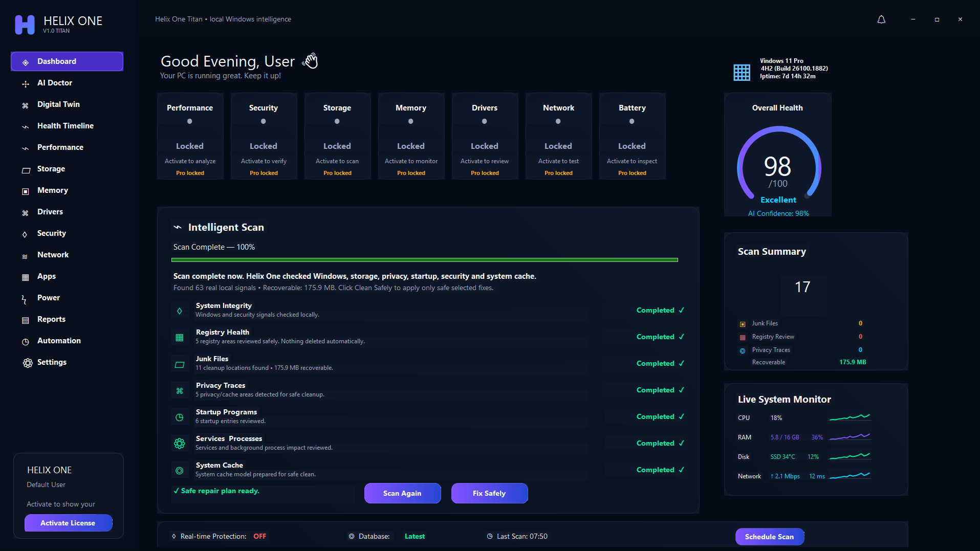Click the locked Network card
Image resolution: width=980 pixels, height=551 pixels.
[558, 136]
